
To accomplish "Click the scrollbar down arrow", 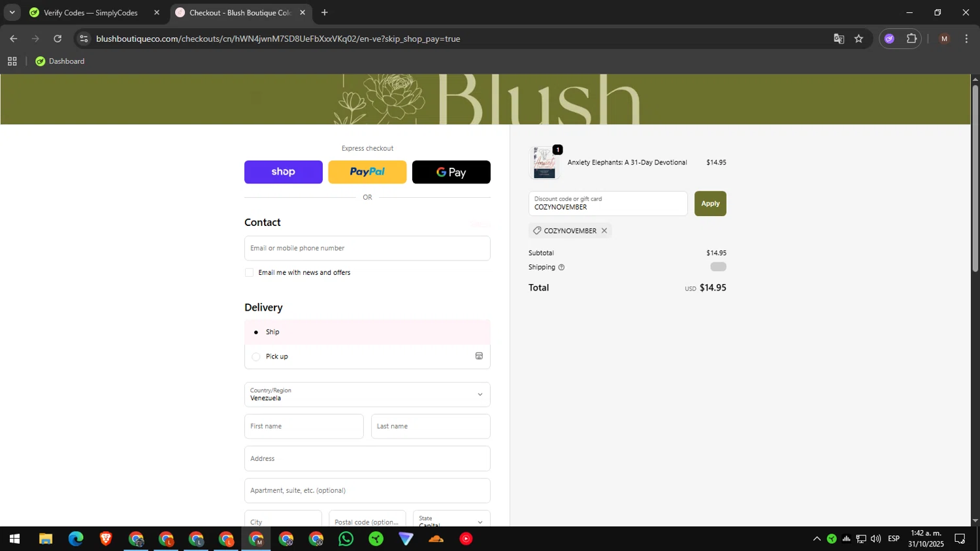I will [x=975, y=521].
